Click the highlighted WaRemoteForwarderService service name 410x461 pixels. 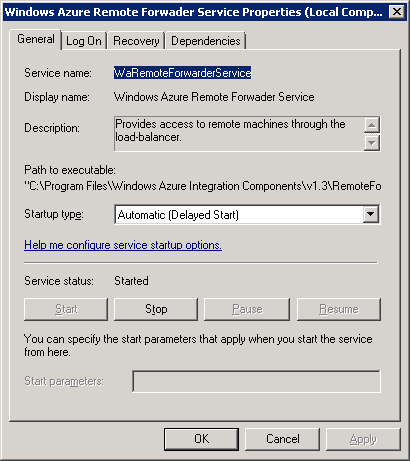coord(182,73)
